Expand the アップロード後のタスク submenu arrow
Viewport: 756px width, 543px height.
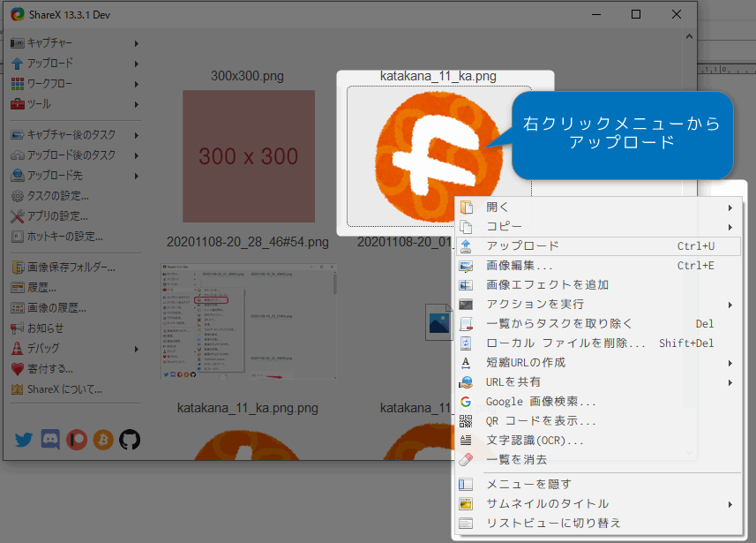tap(137, 155)
